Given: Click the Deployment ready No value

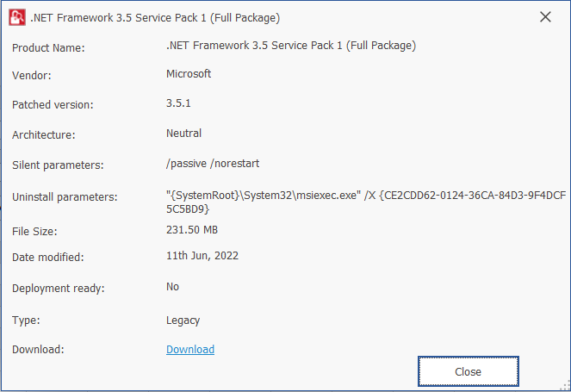Looking at the screenshot, I should pyautogui.click(x=172, y=287).
